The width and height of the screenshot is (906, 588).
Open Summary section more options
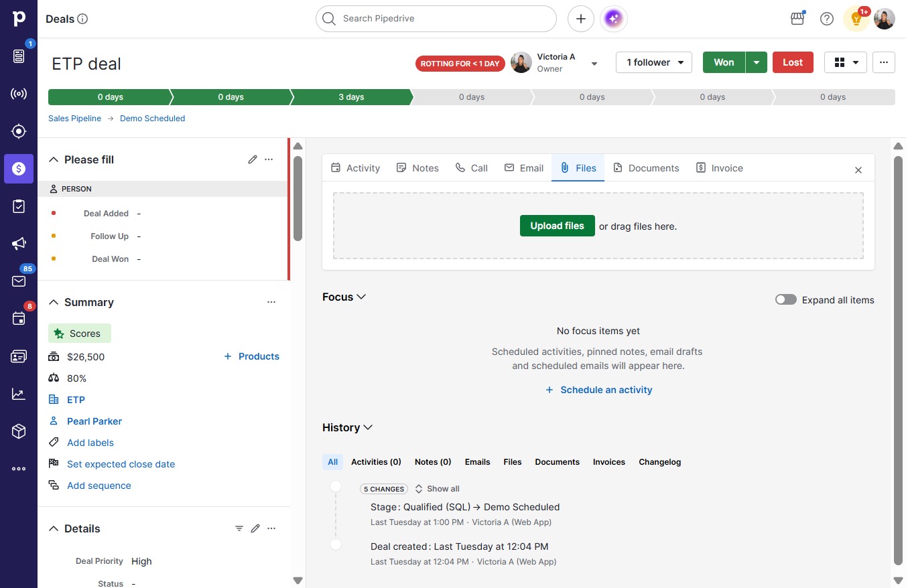271,302
